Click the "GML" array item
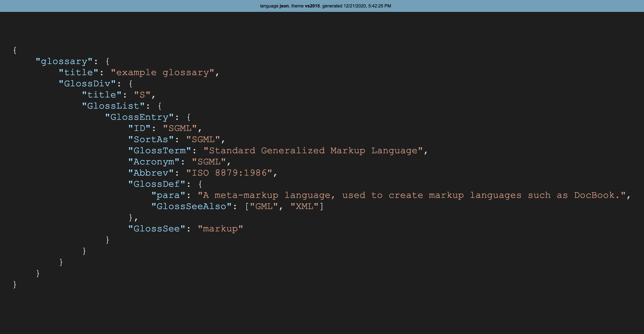 (x=264, y=206)
